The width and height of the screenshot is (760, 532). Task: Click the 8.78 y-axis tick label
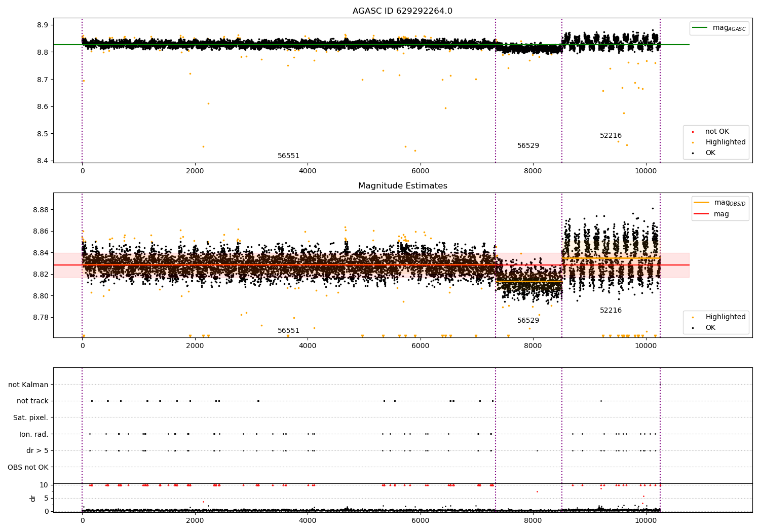pyautogui.click(x=41, y=318)
